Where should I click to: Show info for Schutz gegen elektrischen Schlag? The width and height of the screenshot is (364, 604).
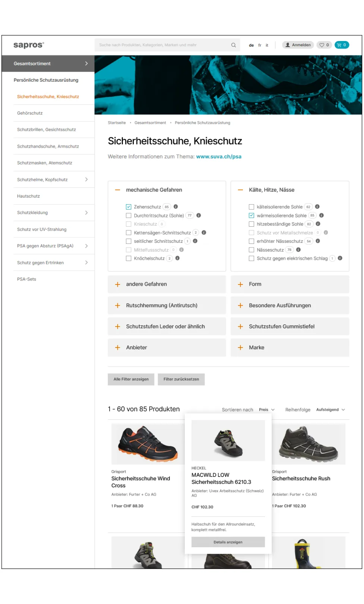click(340, 258)
